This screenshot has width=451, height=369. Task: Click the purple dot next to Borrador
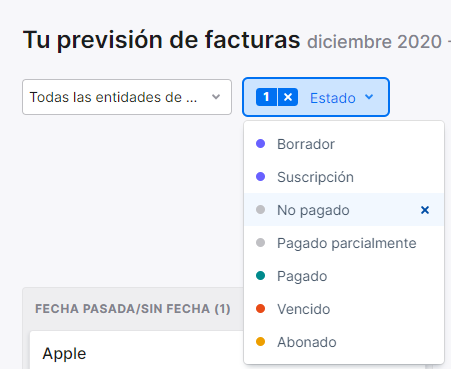click(260, 144)
